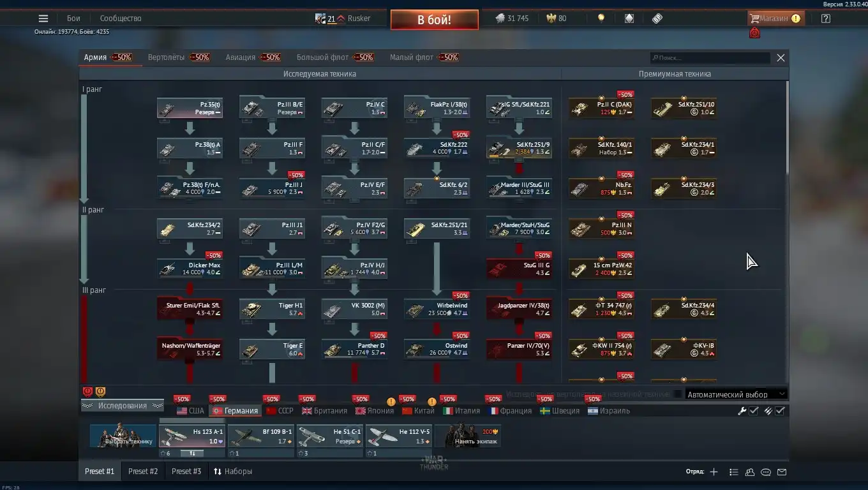The width and height of the screenshot is (868, 490).
Task: Select premium Sd.Kfz.234/4
Action: click(684, 309)
